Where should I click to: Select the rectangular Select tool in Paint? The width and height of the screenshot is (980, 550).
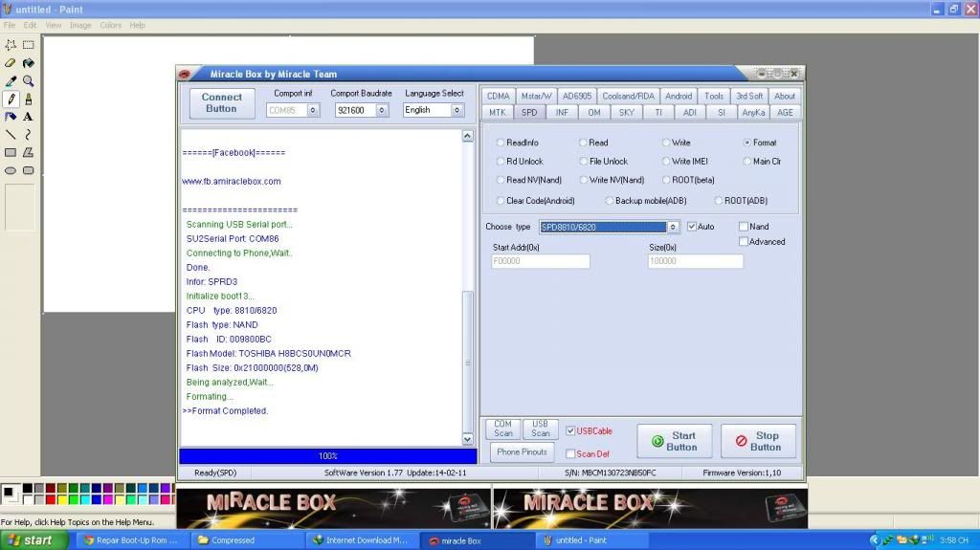29,45
